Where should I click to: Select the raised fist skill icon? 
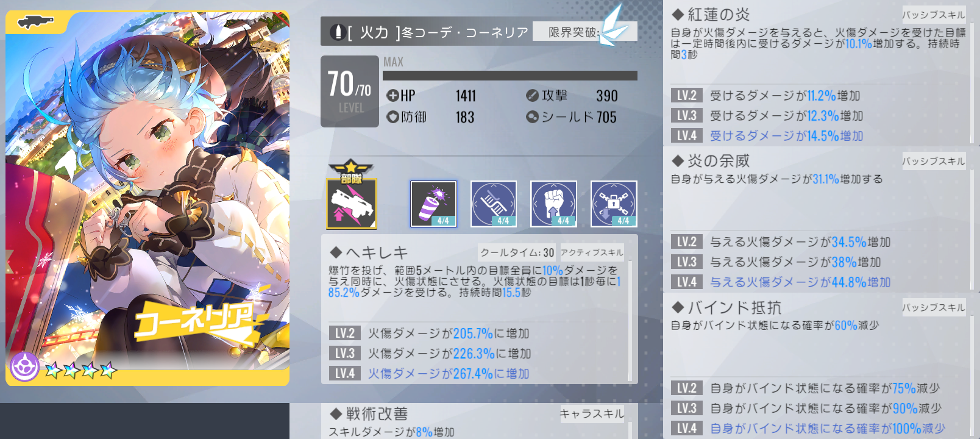coord(553,204)
